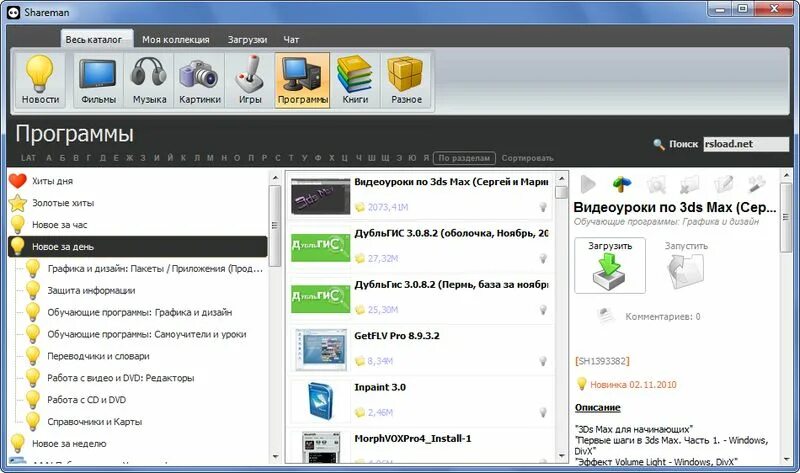
Task: Open the Игры joystick category
Action: click(250, 80)
